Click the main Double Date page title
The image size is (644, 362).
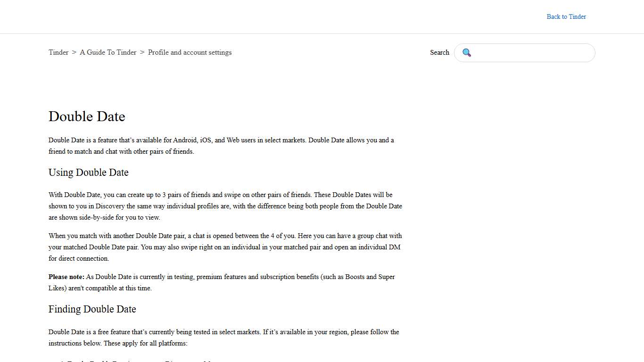point(87,116)
